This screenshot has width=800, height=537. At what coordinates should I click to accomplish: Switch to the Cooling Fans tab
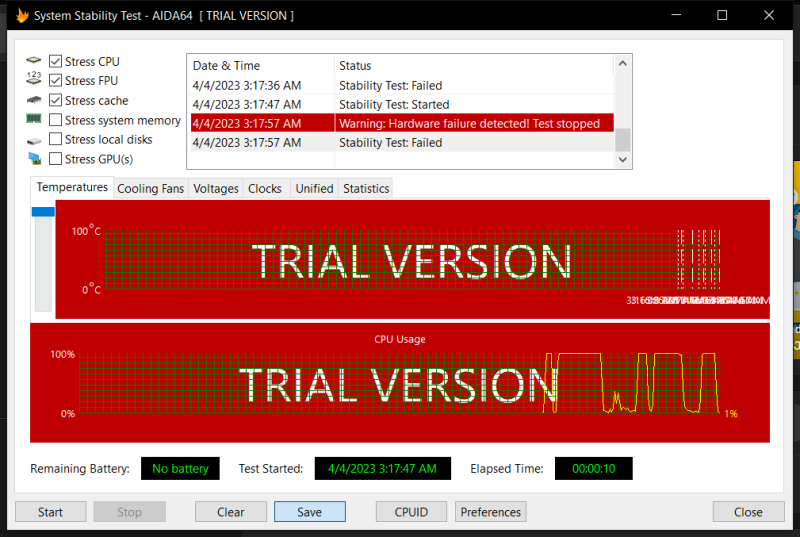coord(150,188)
